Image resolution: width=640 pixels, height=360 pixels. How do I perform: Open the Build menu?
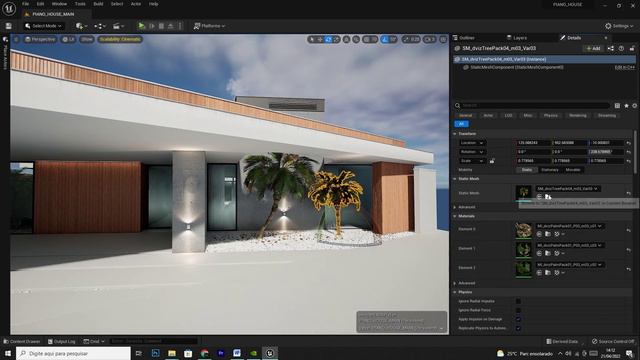[x=98, y=4]
